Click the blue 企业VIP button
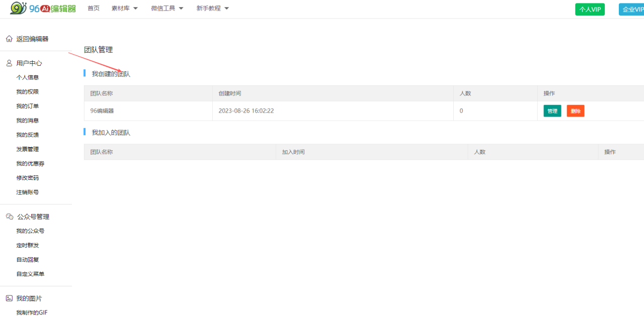The width and height of the screenshot is (644, 317). (x=632, y=10)
